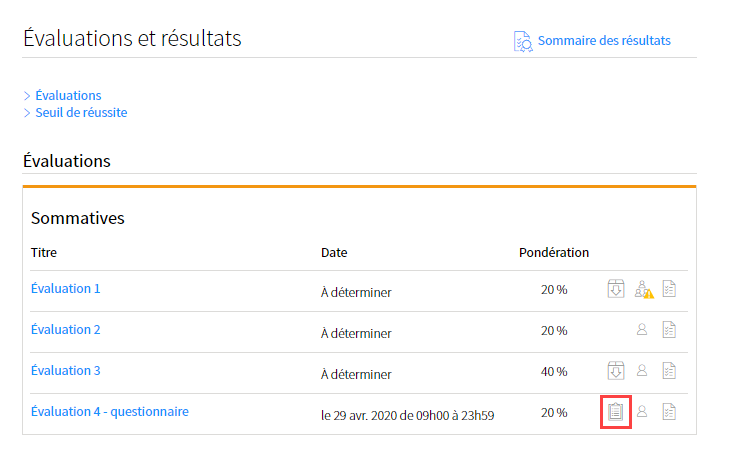The image size is (730, 456).
Task: Open the Sommaire des résultats icon
Action: 523,41
